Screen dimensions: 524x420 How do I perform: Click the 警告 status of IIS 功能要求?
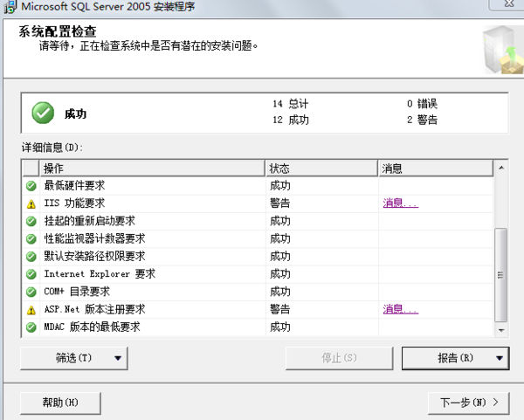(280, 203)
